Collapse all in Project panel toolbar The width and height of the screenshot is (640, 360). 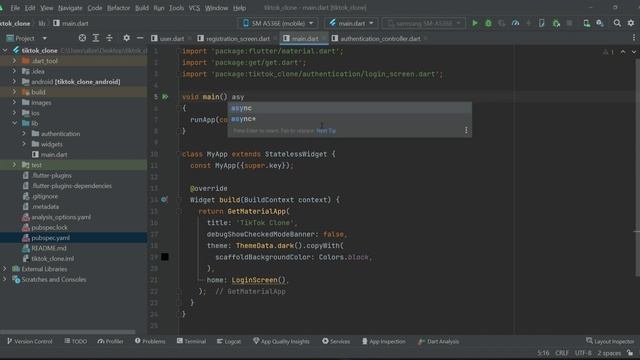coord(109,38)
